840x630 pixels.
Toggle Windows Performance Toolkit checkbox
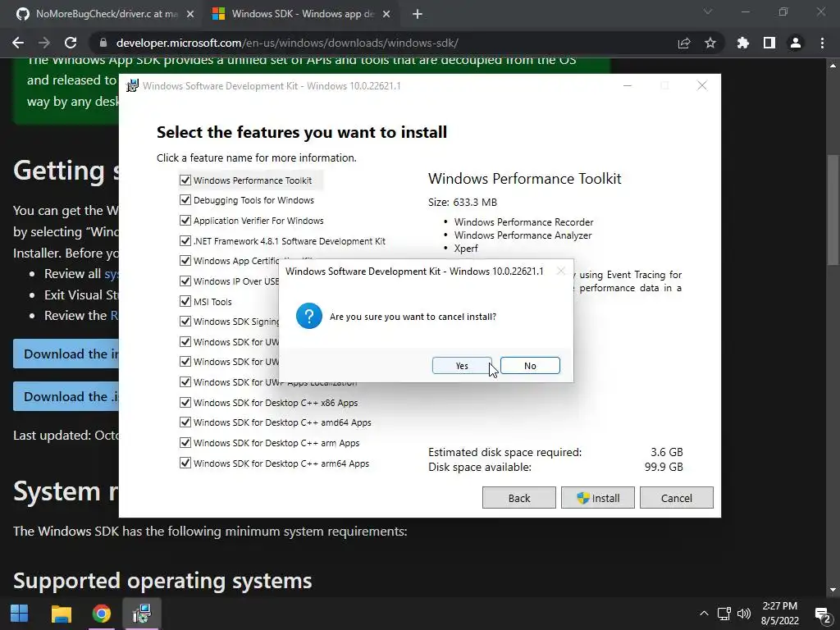pyautogui.click(x=185, y=180)
